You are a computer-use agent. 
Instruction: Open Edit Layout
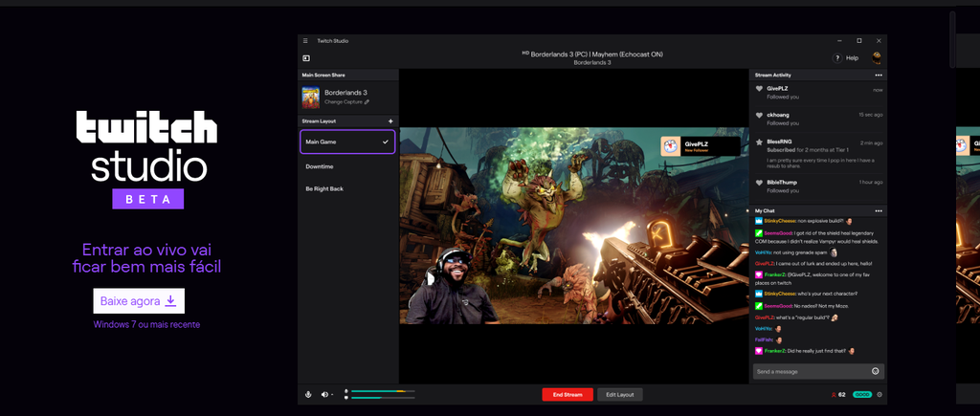point(620,395)
